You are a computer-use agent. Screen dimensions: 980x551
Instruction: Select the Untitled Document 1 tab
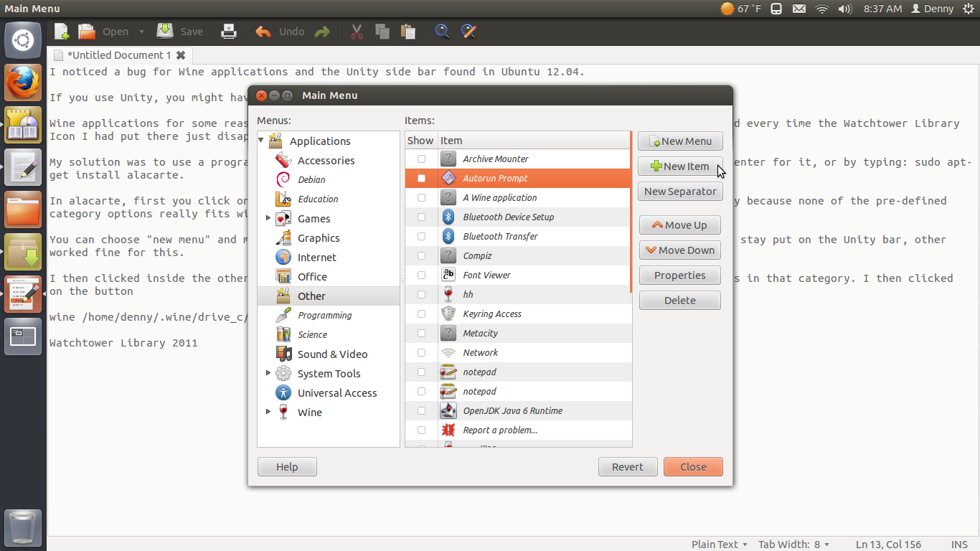tap(118, 55)
